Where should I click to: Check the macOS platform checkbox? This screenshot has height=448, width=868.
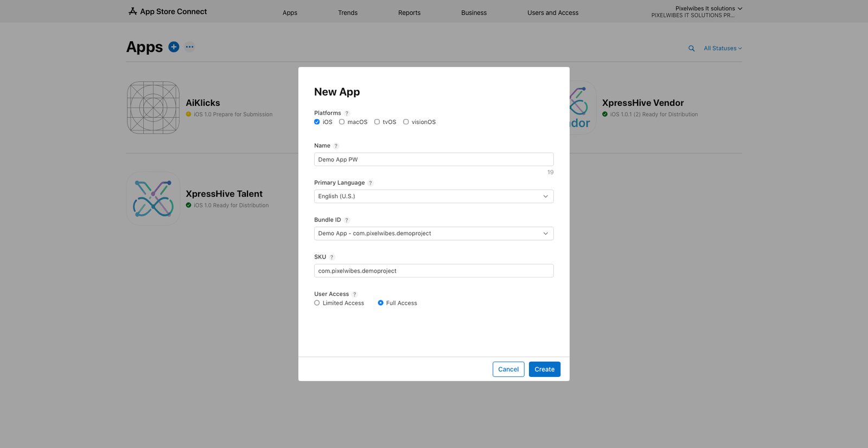342,122
